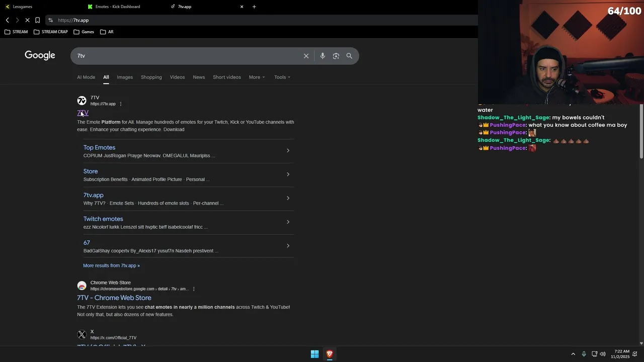Viewport: 644px width, 362px height.
Task: Switch to Images results
Action: (125, 77)
